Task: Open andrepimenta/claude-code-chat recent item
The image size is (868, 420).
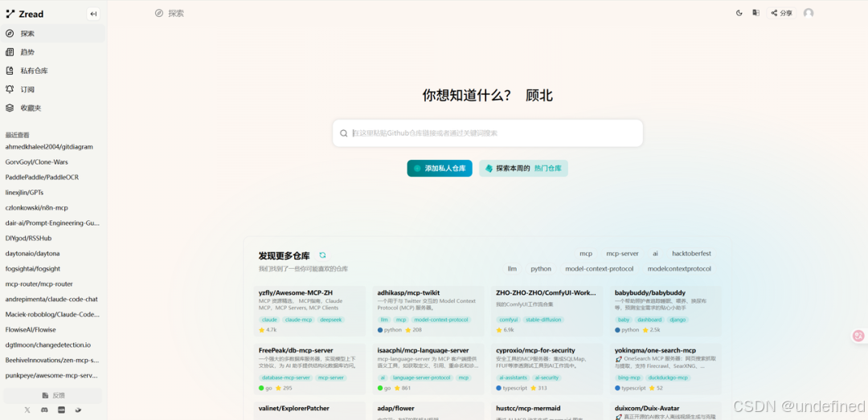Action: click(x=52, y=299)
